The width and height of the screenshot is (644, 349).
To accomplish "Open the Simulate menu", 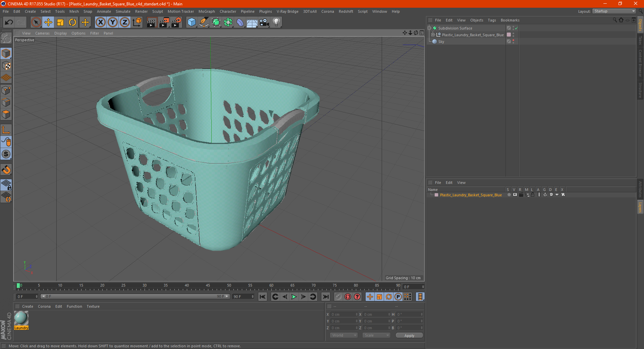I will (123, 11).
